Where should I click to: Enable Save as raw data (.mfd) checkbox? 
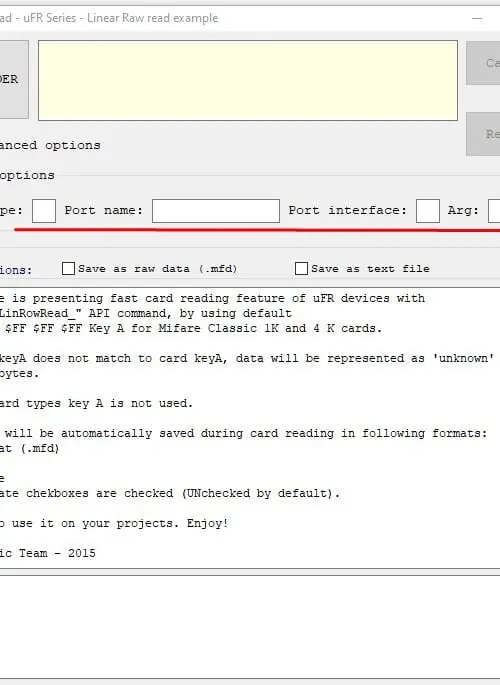(69, 268)
